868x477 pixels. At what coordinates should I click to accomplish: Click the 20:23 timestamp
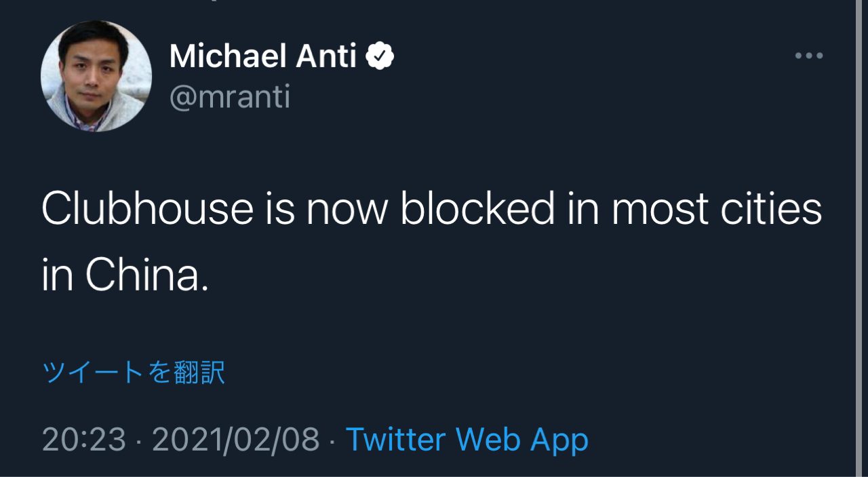[x=84, y=440]
